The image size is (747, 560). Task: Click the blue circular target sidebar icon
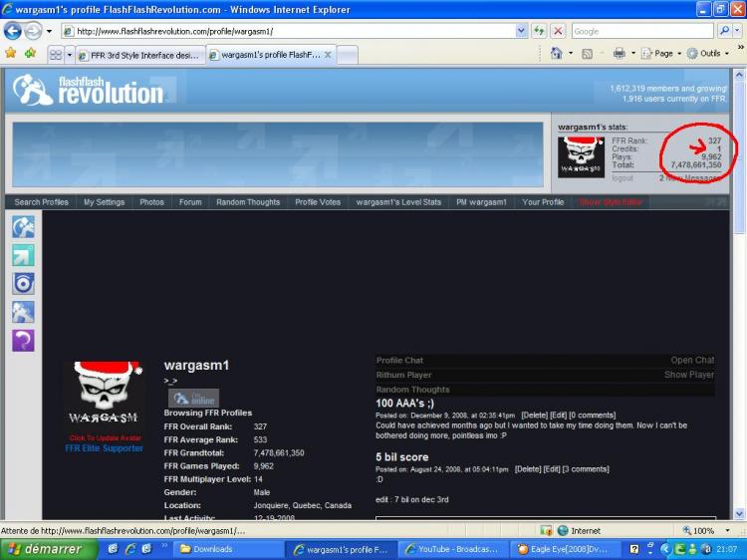(x=23, y=284)
